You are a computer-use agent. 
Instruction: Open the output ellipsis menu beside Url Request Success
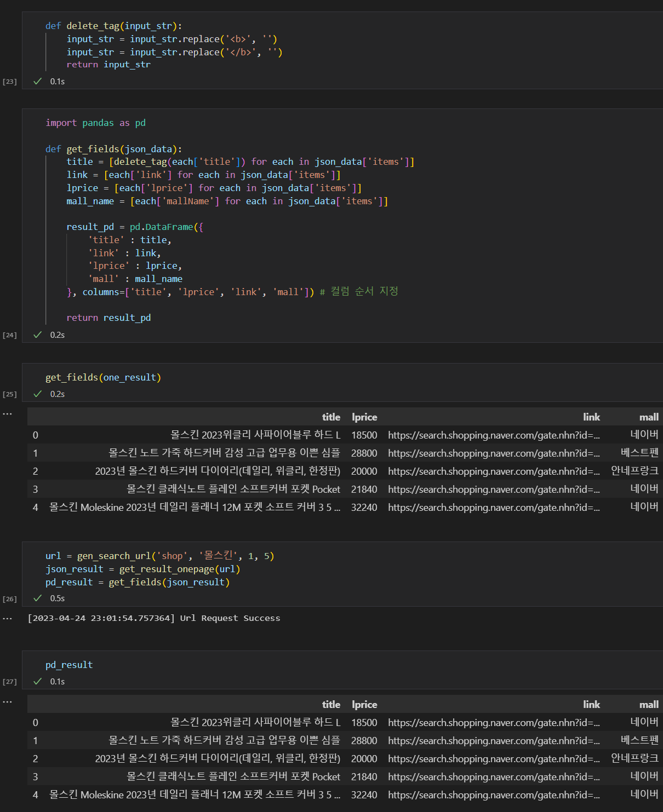pos(7,619)
